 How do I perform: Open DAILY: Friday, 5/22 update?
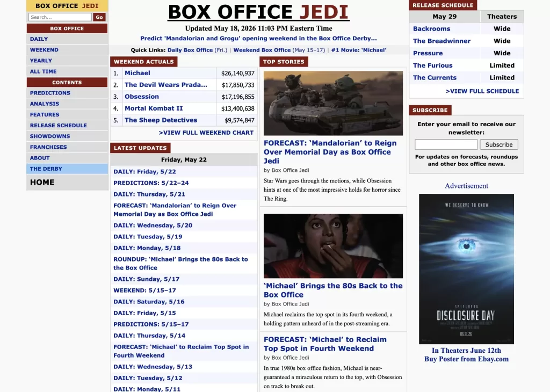point(144,172)
